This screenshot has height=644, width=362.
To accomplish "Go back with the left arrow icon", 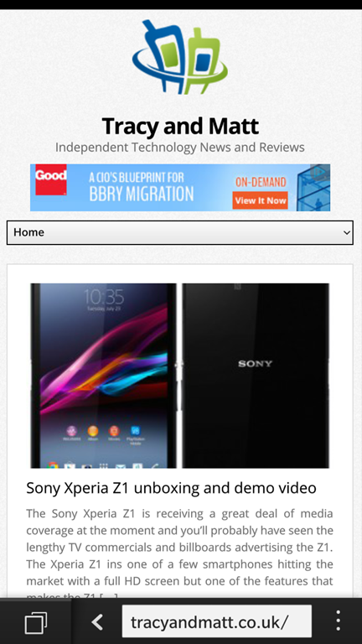I will click(97, 622).
